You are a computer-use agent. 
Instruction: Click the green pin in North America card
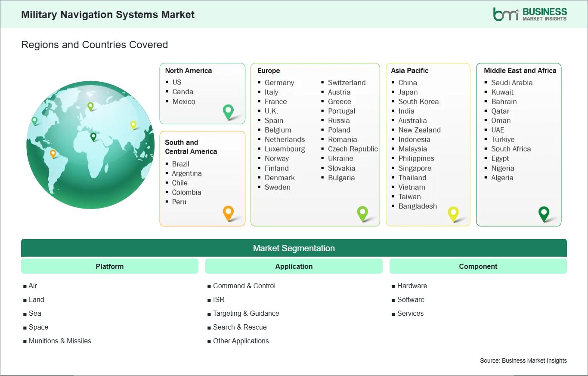(228, 112)
